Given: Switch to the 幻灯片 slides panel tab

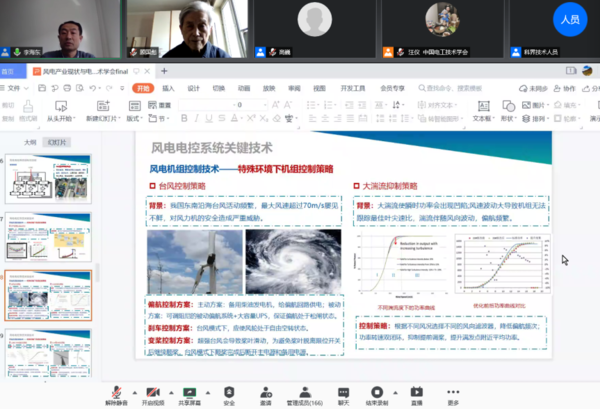Looking at the screenshot, I should pyautogui.click(x=56, y=143).
